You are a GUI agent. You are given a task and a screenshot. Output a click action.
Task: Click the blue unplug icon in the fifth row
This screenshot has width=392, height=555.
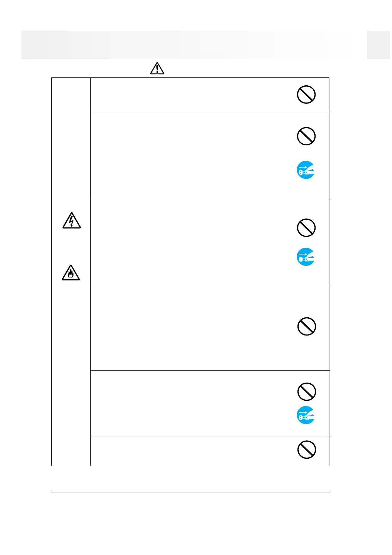pyautogui.click(x=306, y=415)
